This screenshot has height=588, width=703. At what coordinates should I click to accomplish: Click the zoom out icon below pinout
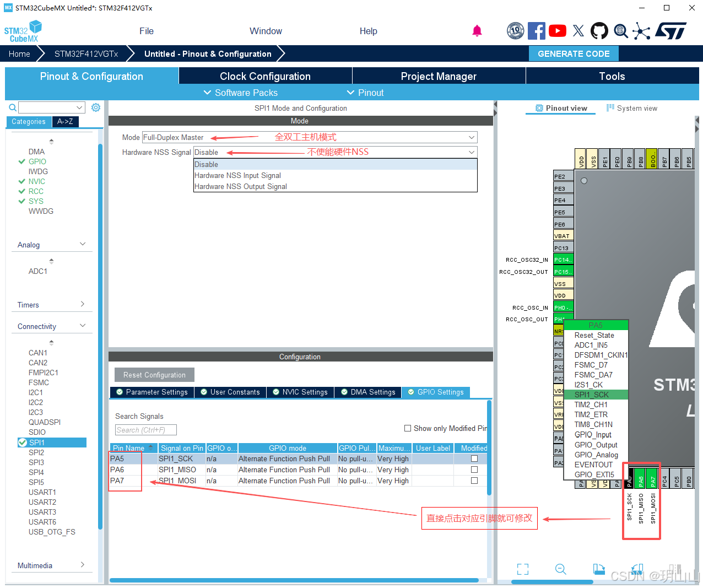[x=561, y=569]
